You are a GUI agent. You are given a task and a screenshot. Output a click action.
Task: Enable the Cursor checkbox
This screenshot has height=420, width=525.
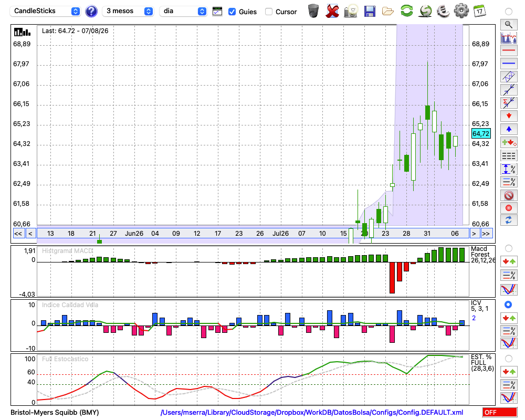tap(268, 12)
